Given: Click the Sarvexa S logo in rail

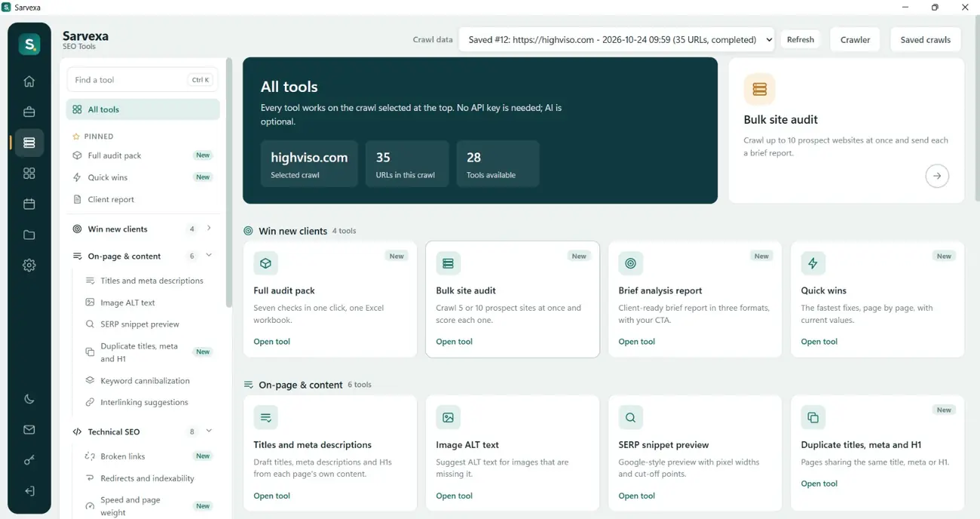Looking at the screenshot, I should pos(29,45).
